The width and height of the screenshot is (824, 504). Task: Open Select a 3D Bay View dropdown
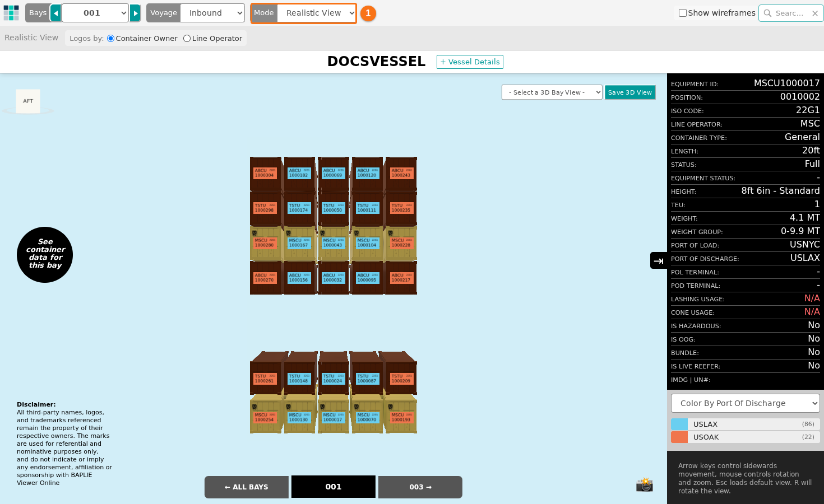(552, 92)
